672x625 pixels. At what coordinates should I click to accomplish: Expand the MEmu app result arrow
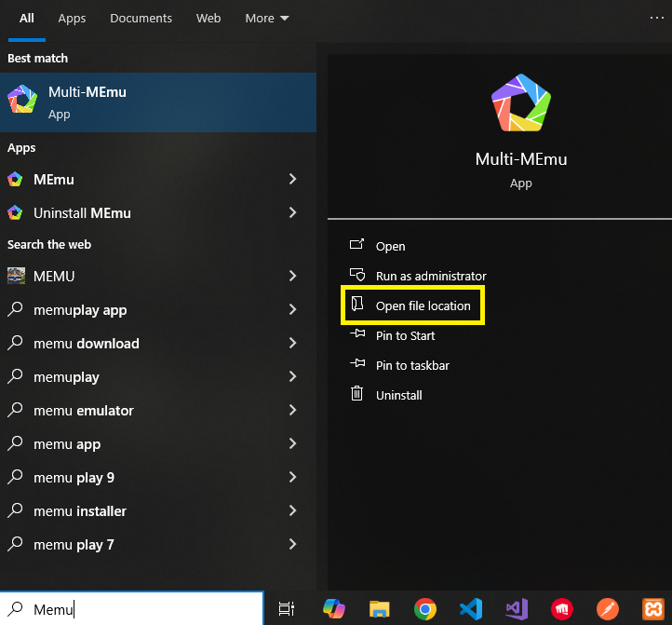tap(292, 179)
